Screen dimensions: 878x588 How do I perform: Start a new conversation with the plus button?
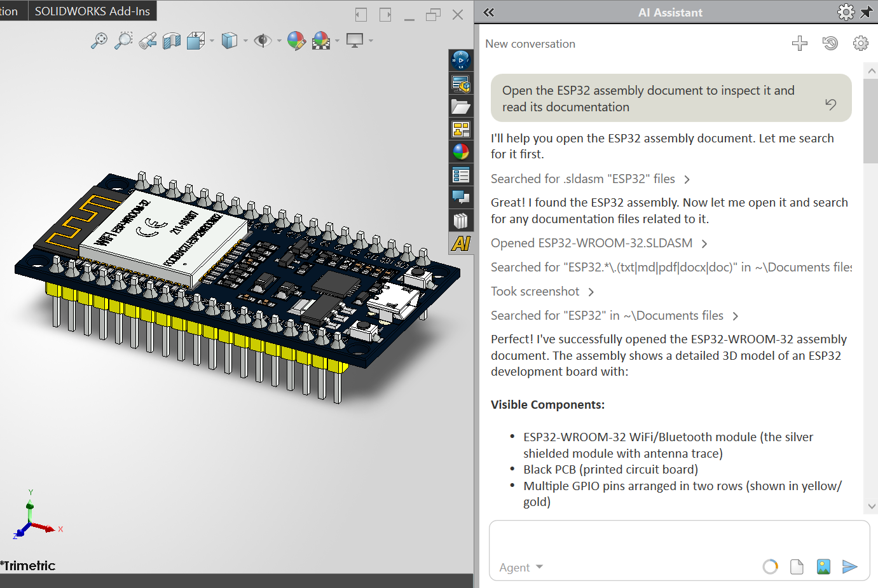click(x=799, y=43)
